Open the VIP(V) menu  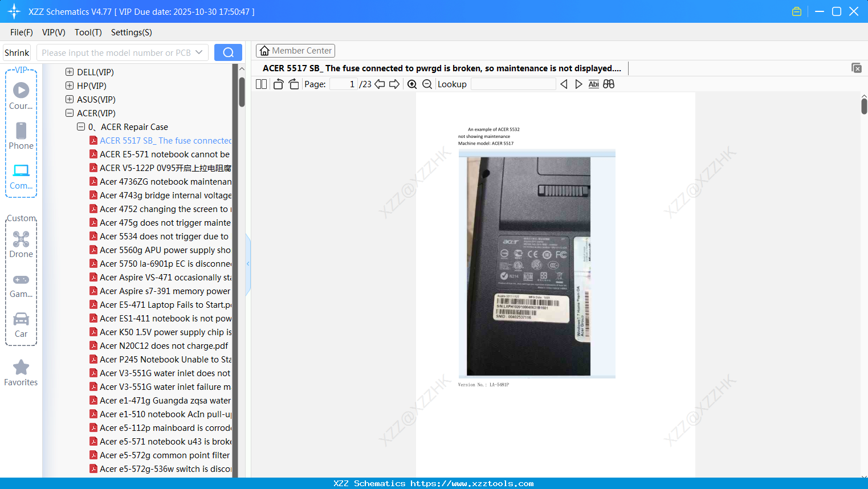(x=54, y=32)
